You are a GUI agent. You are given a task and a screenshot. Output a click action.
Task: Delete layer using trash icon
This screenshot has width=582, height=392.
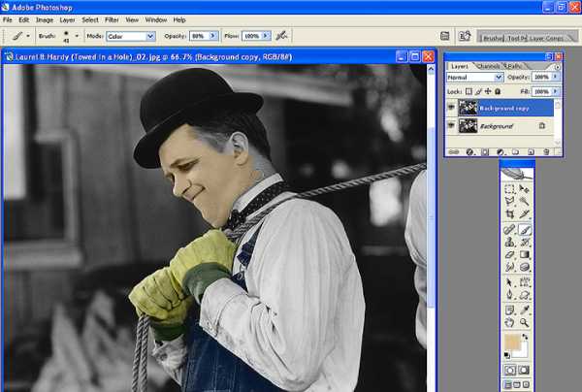(545, 151)
